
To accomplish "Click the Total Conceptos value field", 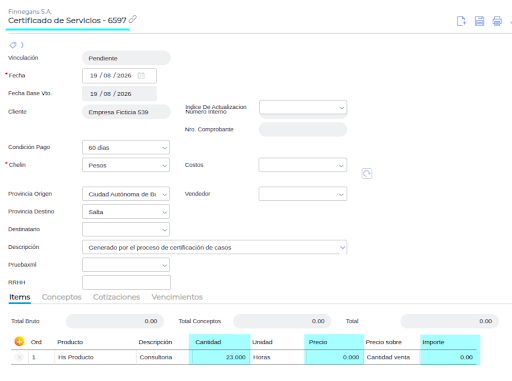I will (282, 321).
